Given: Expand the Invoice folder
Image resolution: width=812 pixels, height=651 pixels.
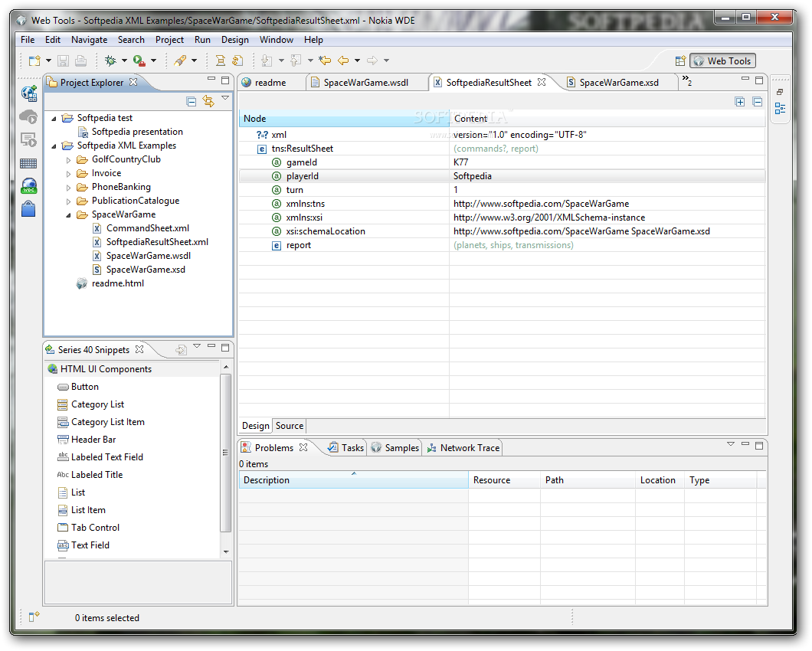Looking at the screenshot, I should [x=68, y=174].
